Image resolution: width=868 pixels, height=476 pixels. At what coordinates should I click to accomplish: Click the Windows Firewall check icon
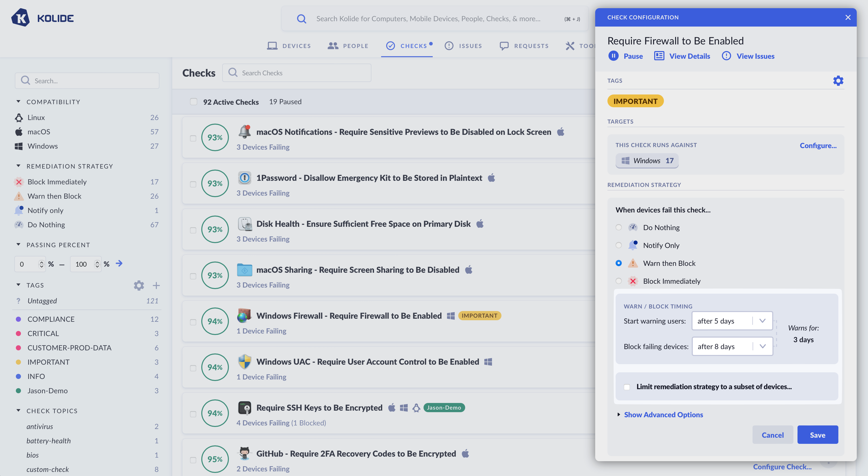tap(245, 316)
